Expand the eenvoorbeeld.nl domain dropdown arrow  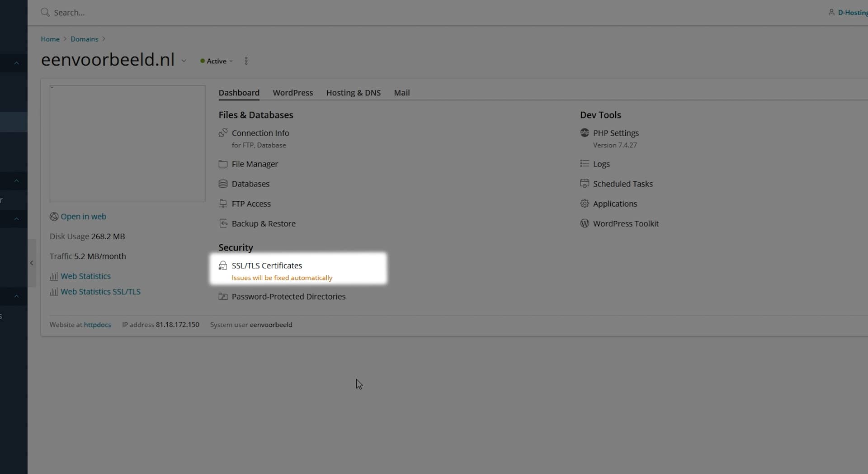click(x=184, y=61)
